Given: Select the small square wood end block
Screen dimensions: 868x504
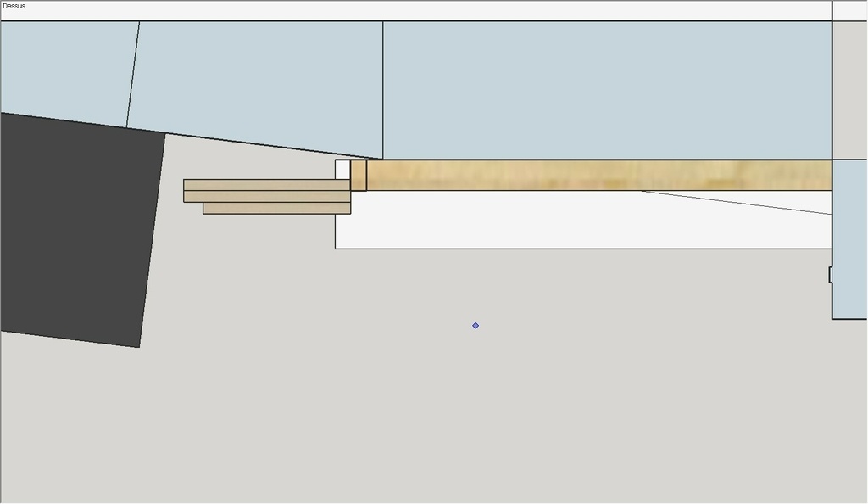Looking at the screenshot, I should tap(359, 176).
